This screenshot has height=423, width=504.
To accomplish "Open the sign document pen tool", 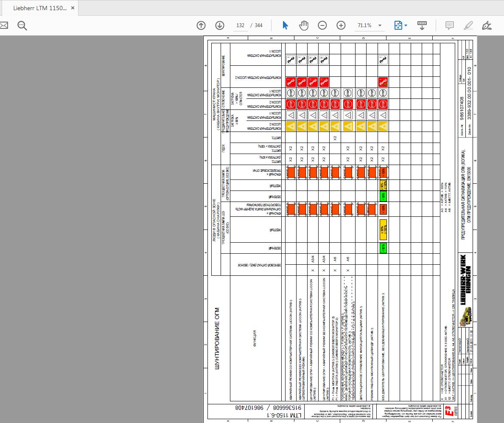I will (487, 25).
